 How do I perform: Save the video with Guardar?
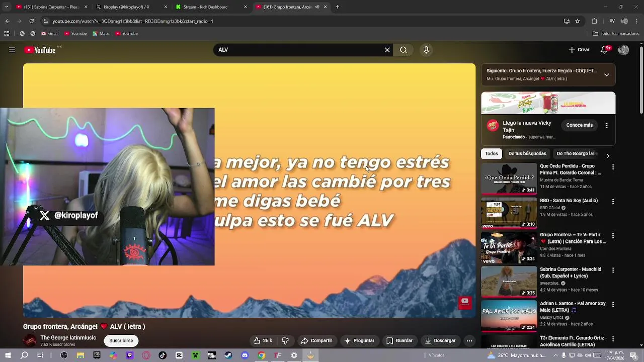(399, 341)
